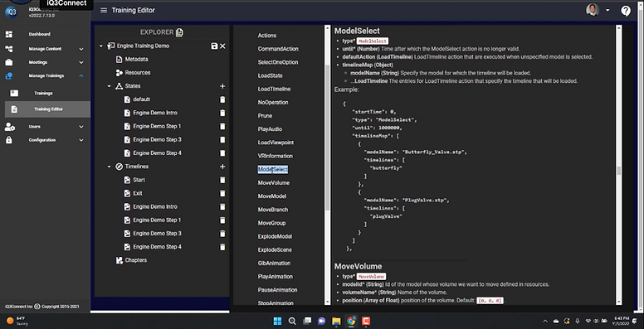Open the help question mark icon
Viewport: 644px width, 329px height.
click(626, 11)
